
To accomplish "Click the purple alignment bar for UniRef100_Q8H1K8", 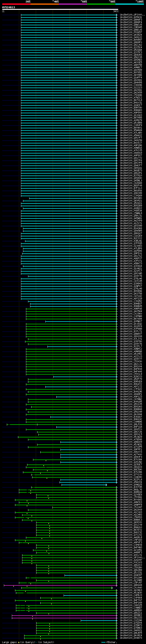I will click(61, 586).
